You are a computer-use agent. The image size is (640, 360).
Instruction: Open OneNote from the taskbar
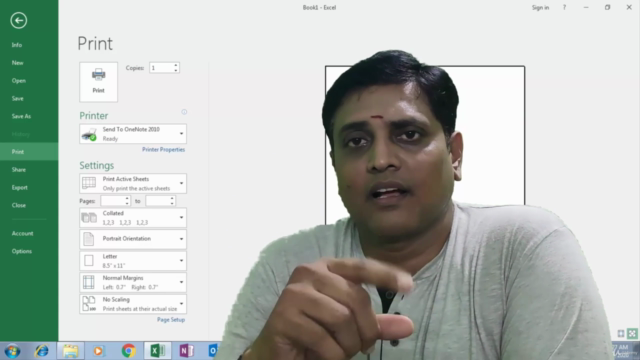point(187,351)
